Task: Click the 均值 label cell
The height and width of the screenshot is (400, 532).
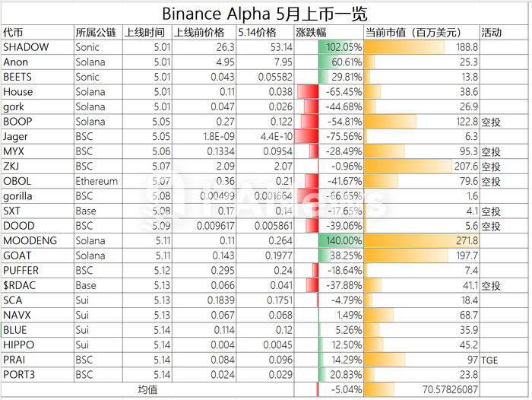Action: coord(147,389)
